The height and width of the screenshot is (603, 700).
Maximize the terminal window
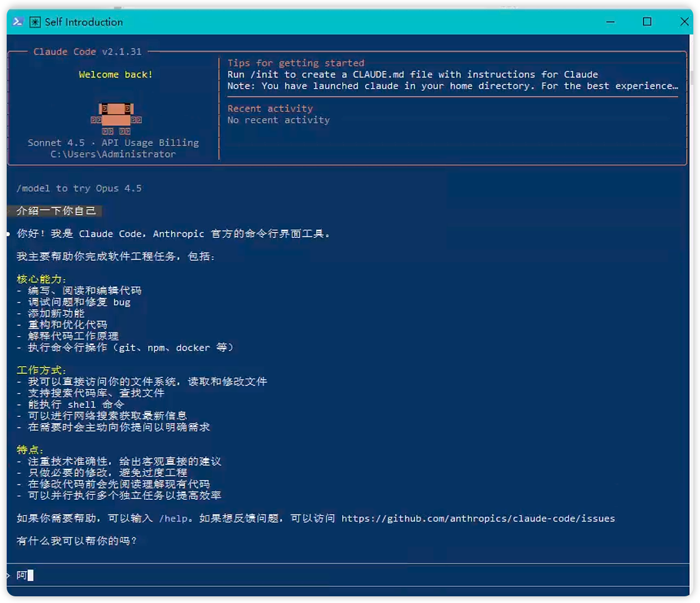click(647, 22)
